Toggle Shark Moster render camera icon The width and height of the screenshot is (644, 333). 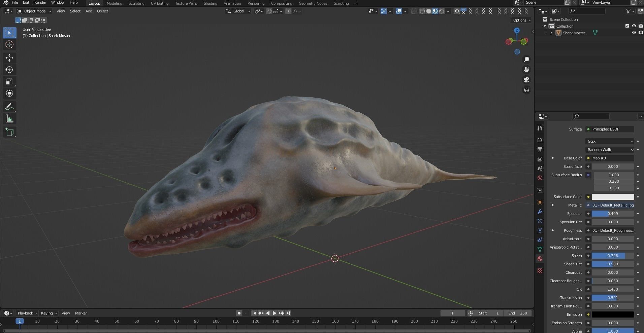[x=641, y=33]
